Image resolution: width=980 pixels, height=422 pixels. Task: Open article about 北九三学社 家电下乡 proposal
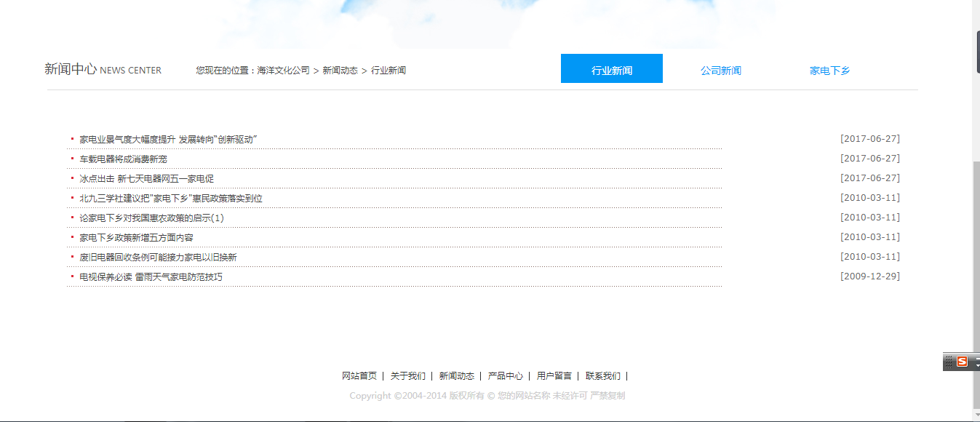point(171,198)
